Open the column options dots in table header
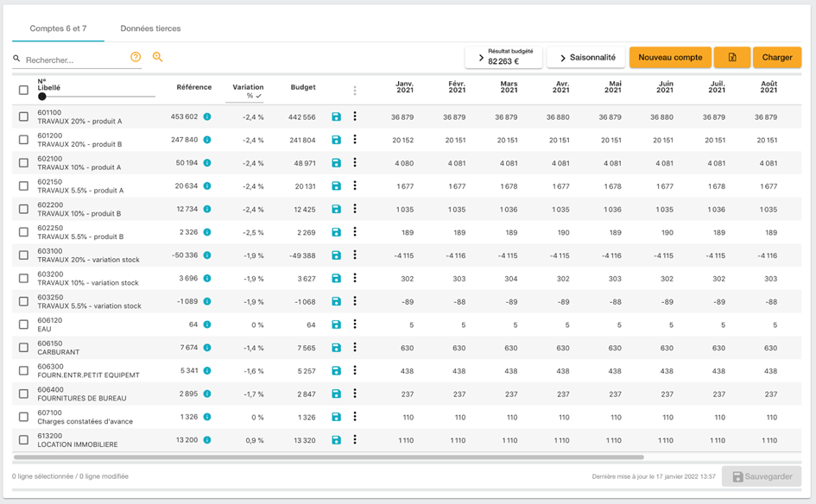816x504 pixels. click(x=355, y=91)
